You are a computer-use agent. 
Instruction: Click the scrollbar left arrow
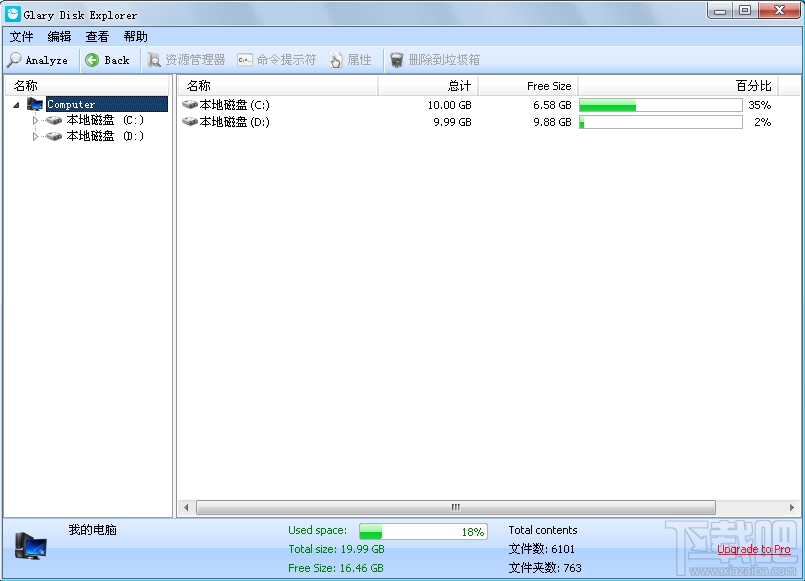[x=186, y=507]
